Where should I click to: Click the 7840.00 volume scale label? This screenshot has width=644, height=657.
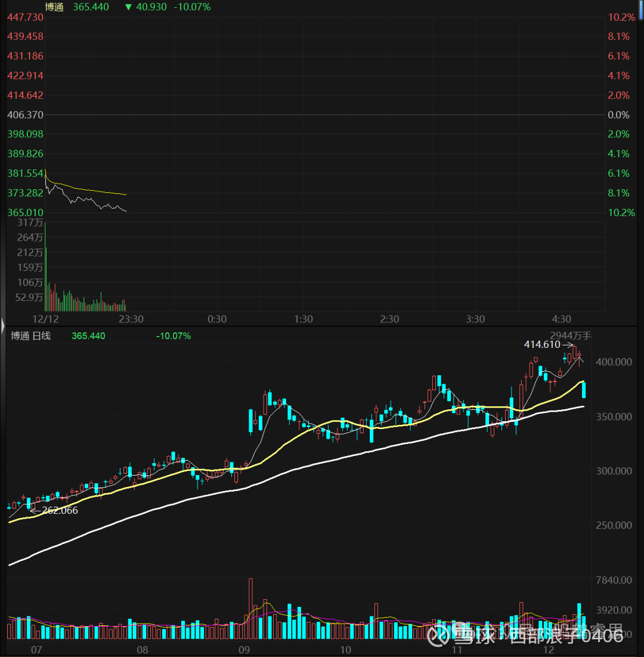[614, 581]
